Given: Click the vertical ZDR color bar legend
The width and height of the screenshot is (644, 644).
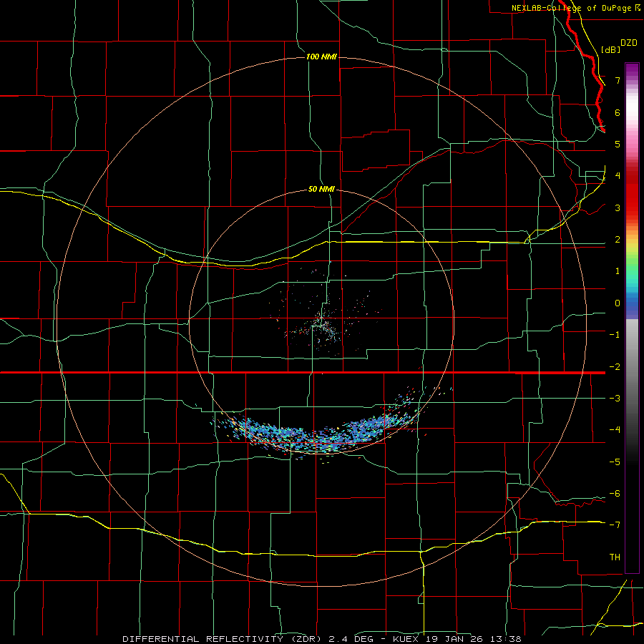Looking at the screenshot, I should pos(632,318).
